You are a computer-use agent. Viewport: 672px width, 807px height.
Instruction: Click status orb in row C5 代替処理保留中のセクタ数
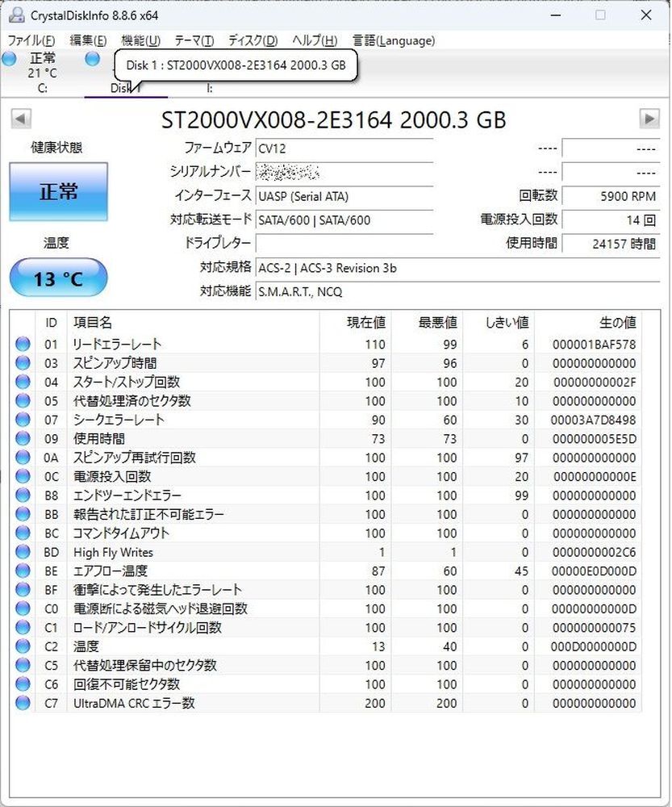(x=23, y=665)
